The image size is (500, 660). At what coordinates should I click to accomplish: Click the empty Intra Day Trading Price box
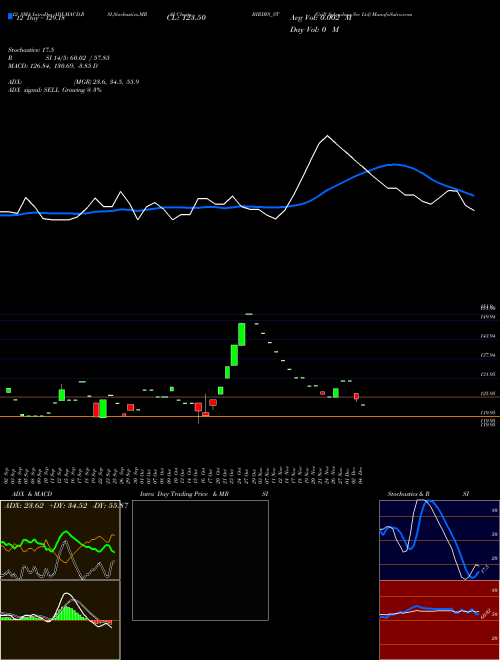200,560
